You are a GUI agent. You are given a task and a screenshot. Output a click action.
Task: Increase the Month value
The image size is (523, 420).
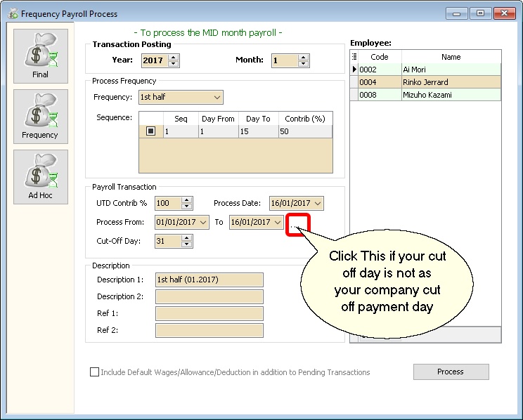click(x=303, y=58)
